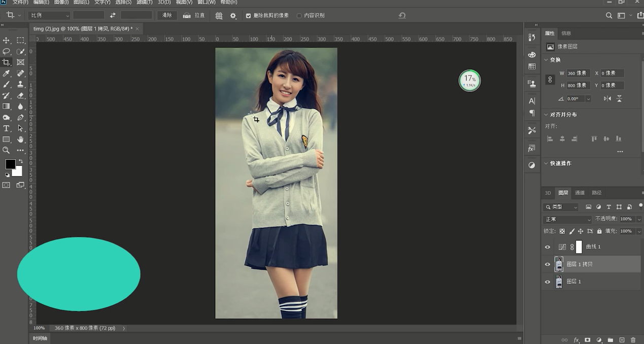Image resolution: width=644 pixels, height=344 pixels.
Task: Select the Rectangular Marquee tool
Action: [20, 40]
